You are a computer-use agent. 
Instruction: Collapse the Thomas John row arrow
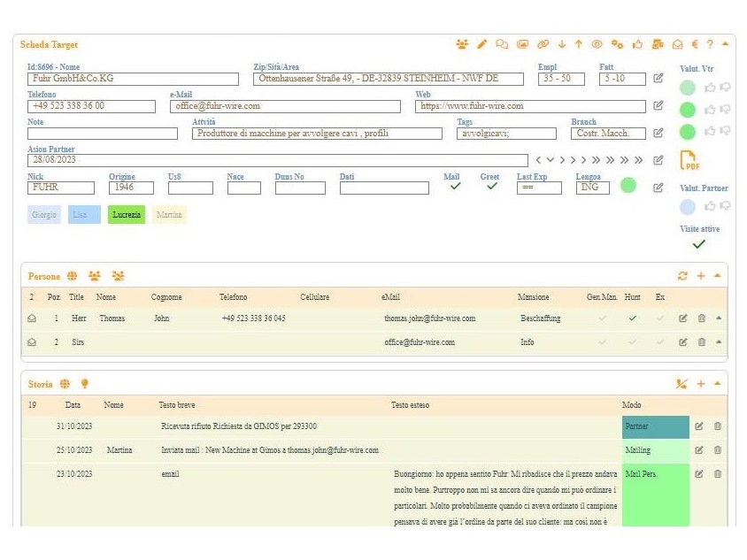click(x=719, y=318)
